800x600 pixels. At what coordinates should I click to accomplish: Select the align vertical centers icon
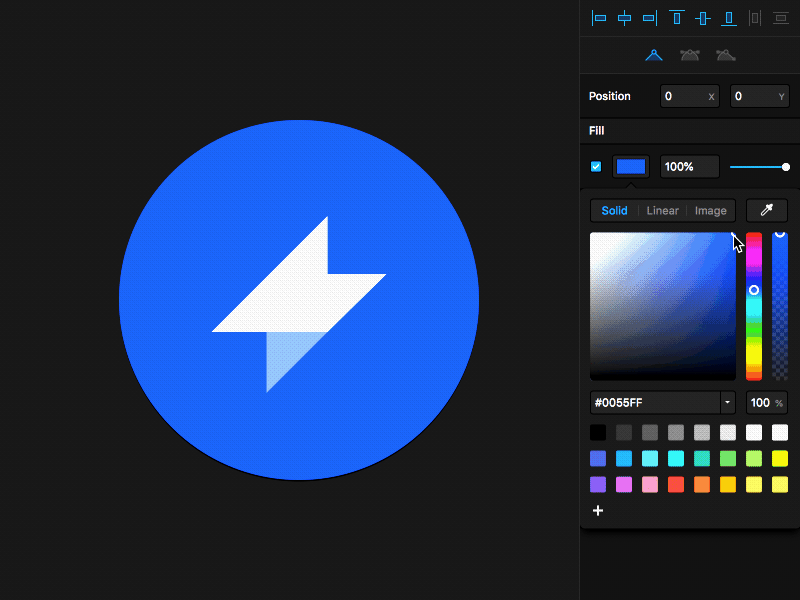[702, 18]
